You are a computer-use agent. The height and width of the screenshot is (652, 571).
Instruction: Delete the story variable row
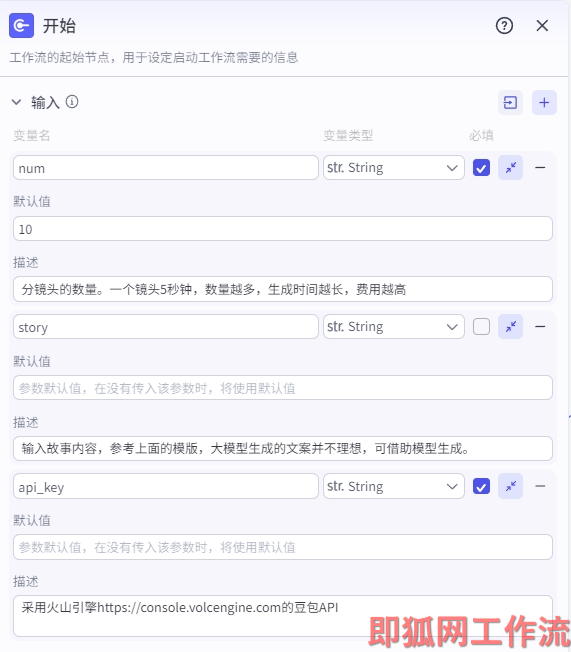click(540, 327)
